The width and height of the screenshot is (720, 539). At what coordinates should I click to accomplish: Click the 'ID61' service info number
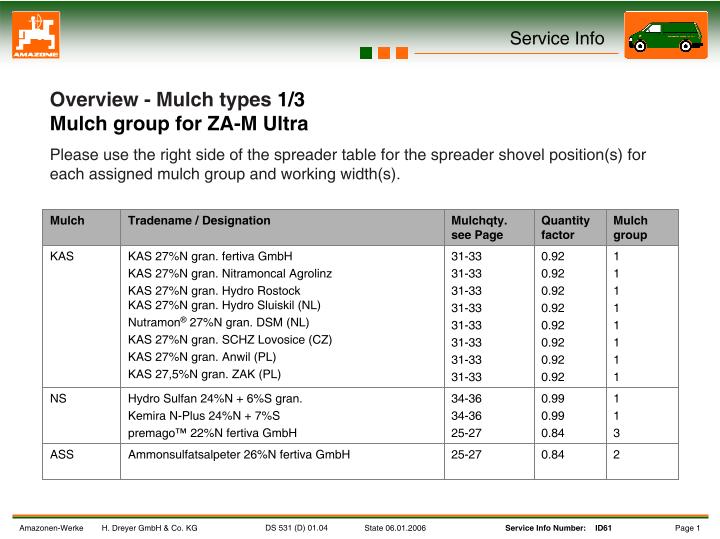pyautogui.click(x=603, y=528)
